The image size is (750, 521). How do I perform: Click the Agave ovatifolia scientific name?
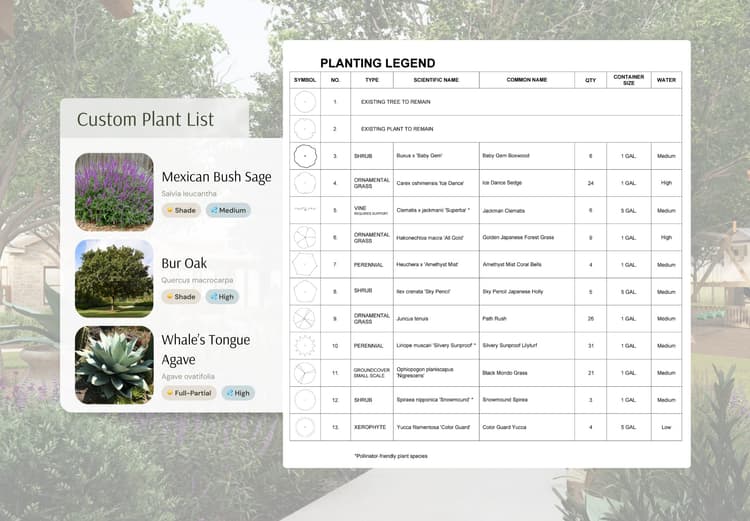click(x=188, y=377)
